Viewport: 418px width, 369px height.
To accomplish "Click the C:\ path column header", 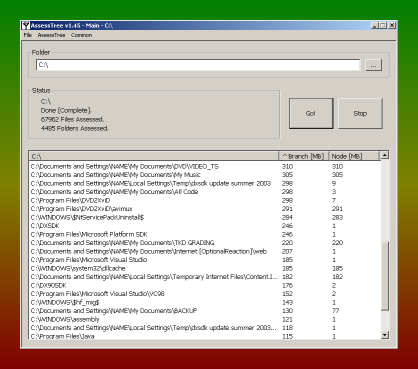I will pyautogui.click(x=154, y=156).
